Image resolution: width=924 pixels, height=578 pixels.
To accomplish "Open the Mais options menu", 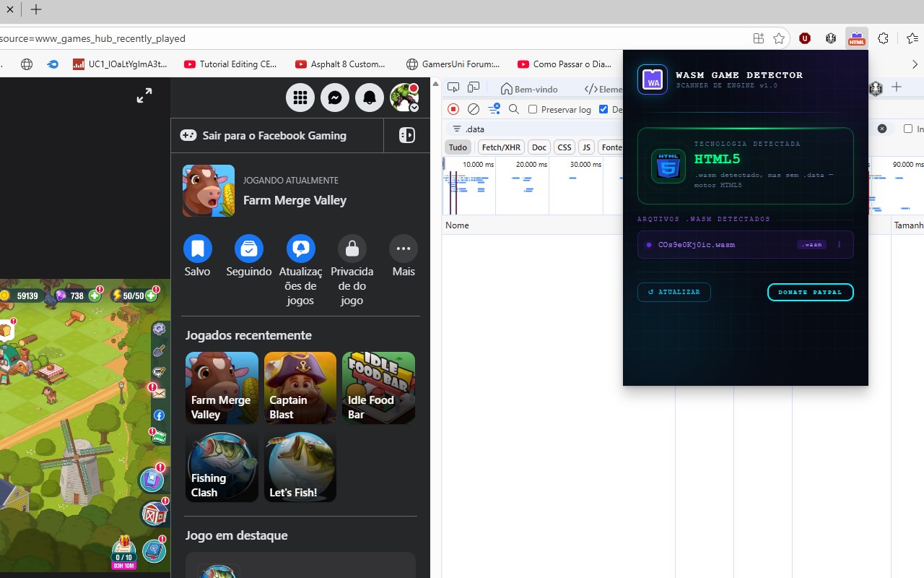I will tap(404, 249).
